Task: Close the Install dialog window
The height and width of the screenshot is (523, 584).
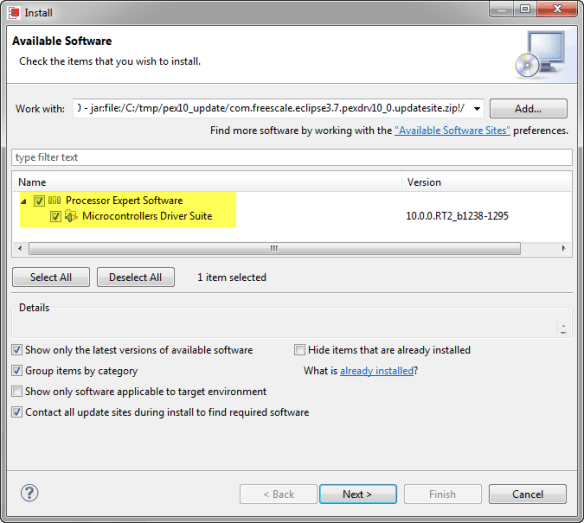Action: (x=557, y=9)
